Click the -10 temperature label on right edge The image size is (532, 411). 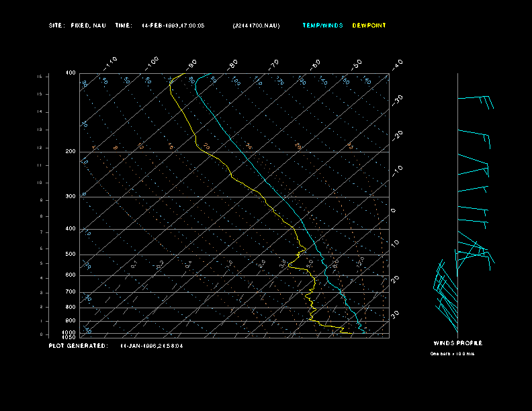click(397, 171)
